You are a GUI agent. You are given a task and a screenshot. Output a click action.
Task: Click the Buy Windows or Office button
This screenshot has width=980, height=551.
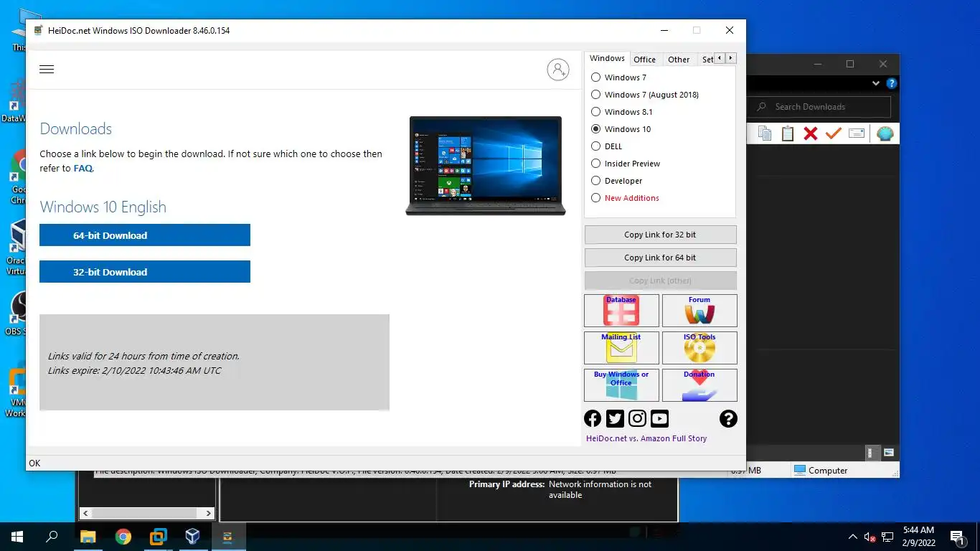621,385
